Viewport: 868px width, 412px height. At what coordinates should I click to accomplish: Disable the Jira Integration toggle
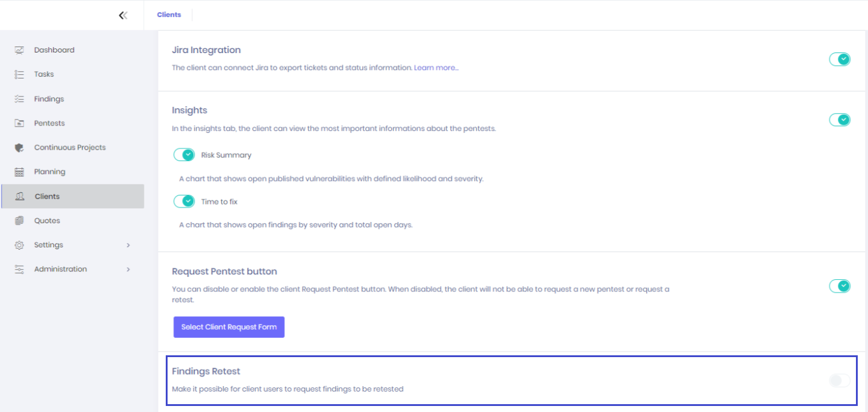(839, 59)
